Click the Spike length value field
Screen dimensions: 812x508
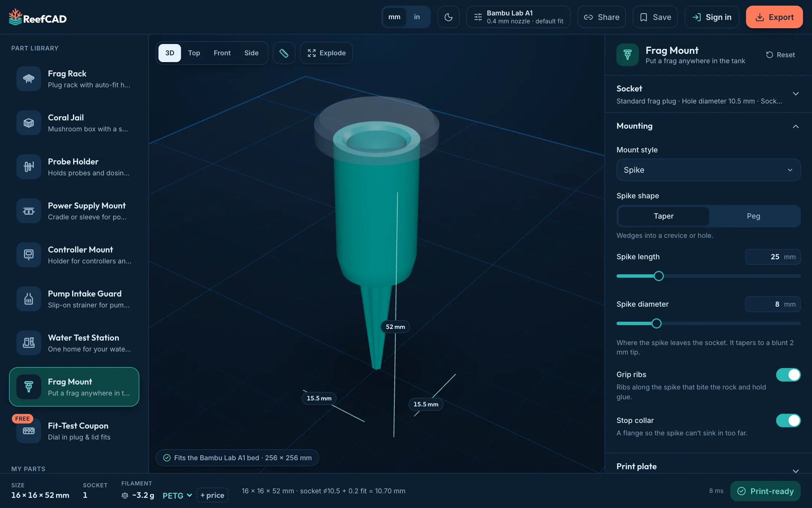(x=773, y=257)
